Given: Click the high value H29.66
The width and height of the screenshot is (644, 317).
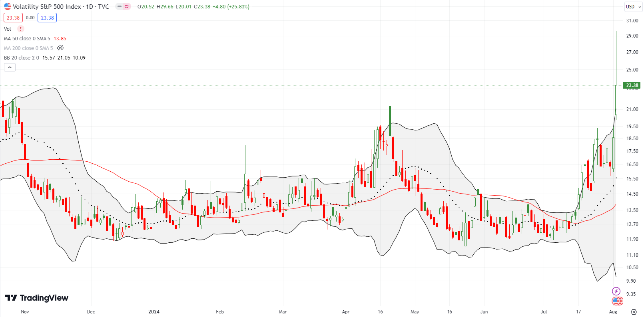Looking at the screenshot, I should coord(165,7).
